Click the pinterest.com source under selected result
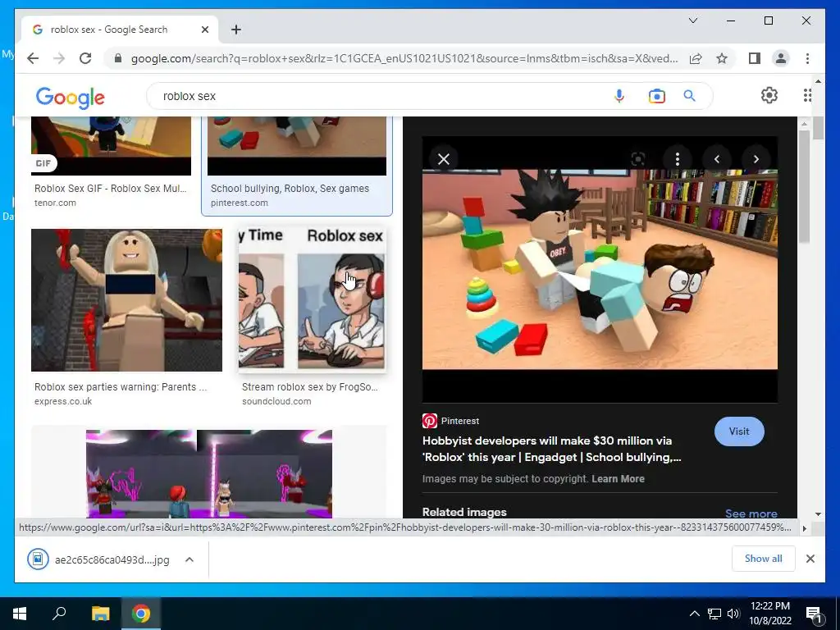Image resolution: width=840 pixels, height=630 pixels. pyautogui.click(x=240, y=203)
